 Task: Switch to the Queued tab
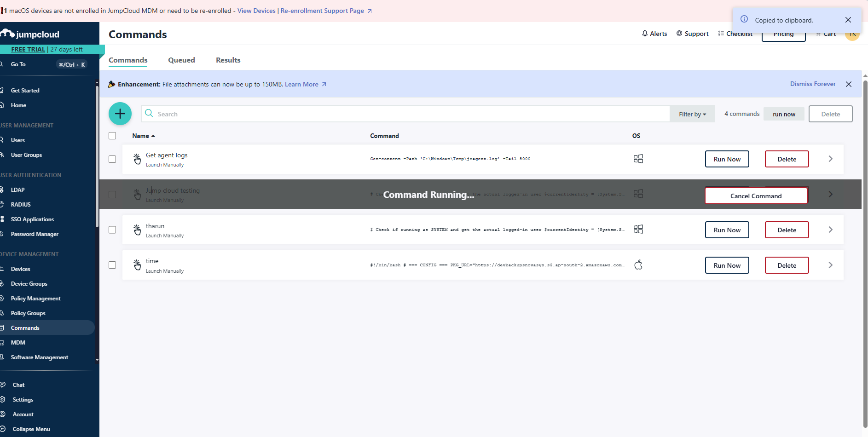(181, 60)
